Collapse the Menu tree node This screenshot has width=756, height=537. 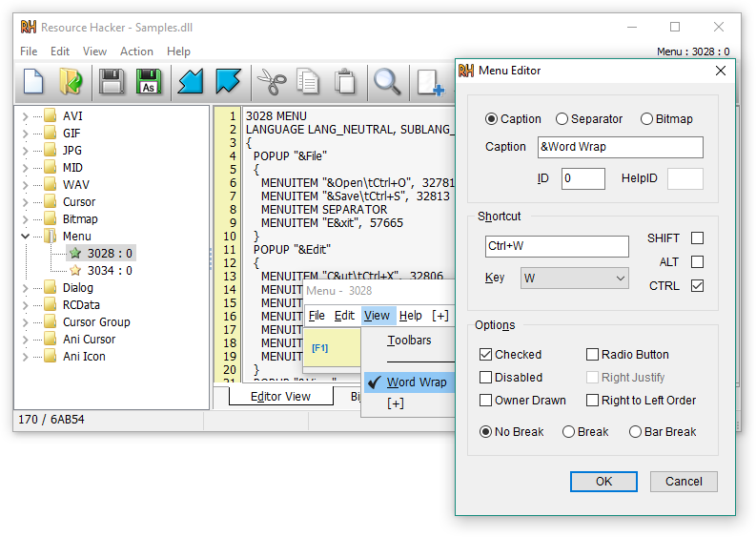26,237
